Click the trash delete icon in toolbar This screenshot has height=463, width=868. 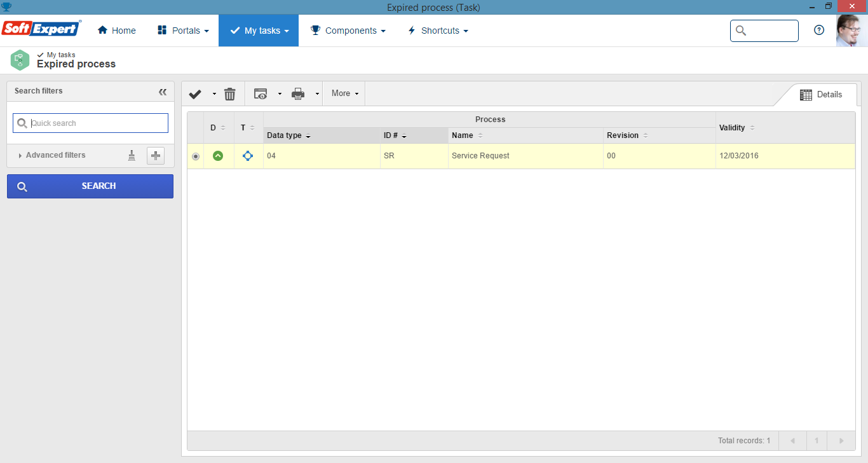[x=230, y=94]
